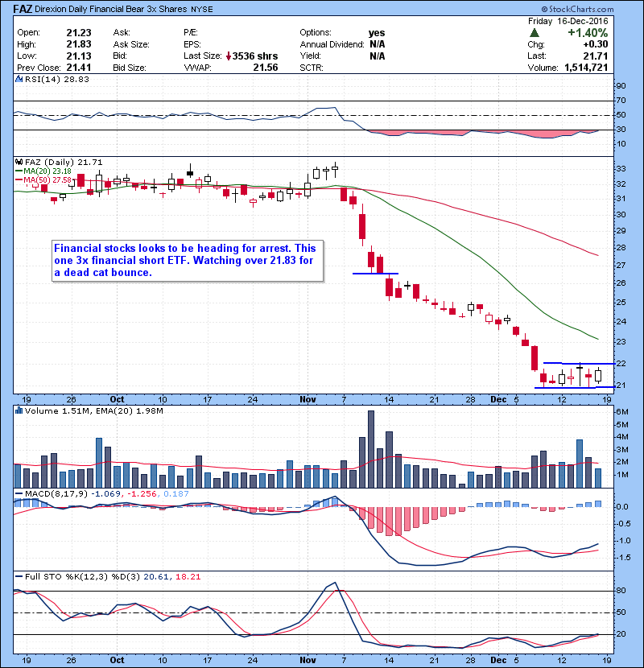644x668 pixels.
Task: Click the VWAP value 21.56
Action: pyautogui.click(x=266, y=68)
